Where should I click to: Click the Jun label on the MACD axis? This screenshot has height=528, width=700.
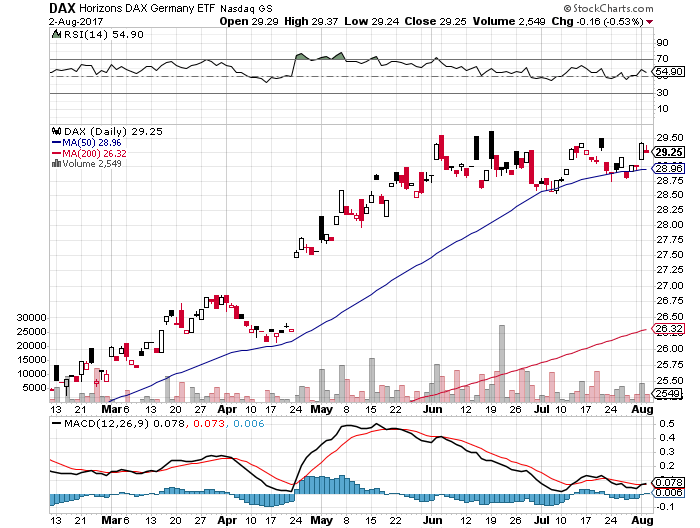click(x=435, y=522)
